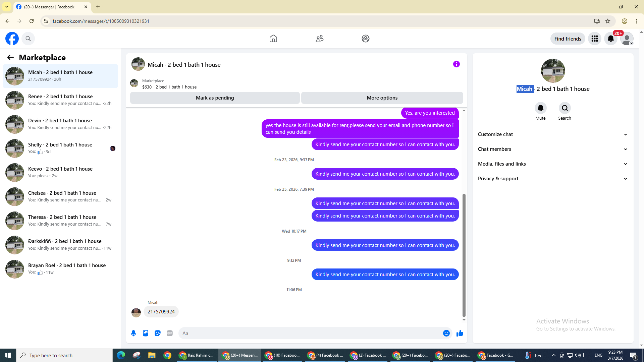The width and height of the screenshot is (644, 362).
Task: Attach a photo using the image icon
Action: point(146,333)
